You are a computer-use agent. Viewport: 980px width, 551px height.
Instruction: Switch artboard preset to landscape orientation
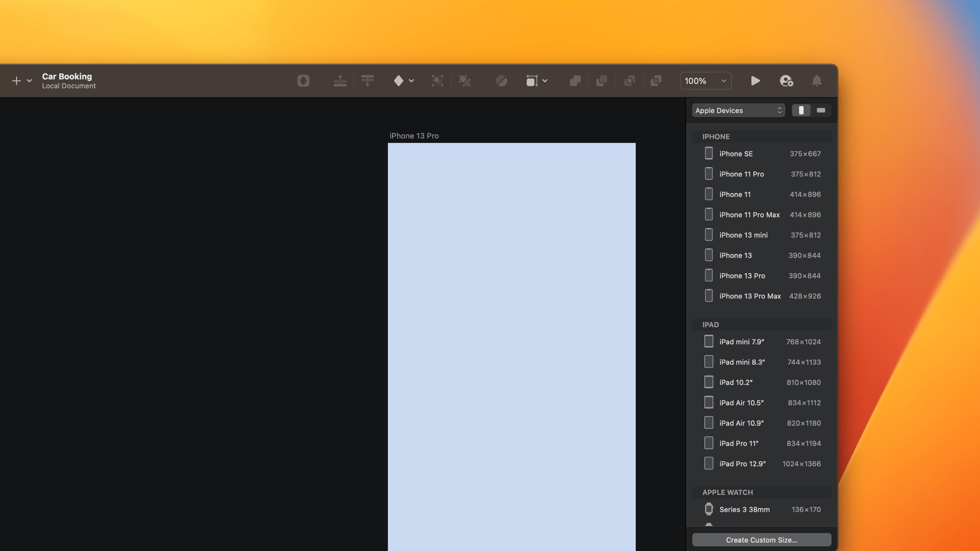[x=821, y=110]
